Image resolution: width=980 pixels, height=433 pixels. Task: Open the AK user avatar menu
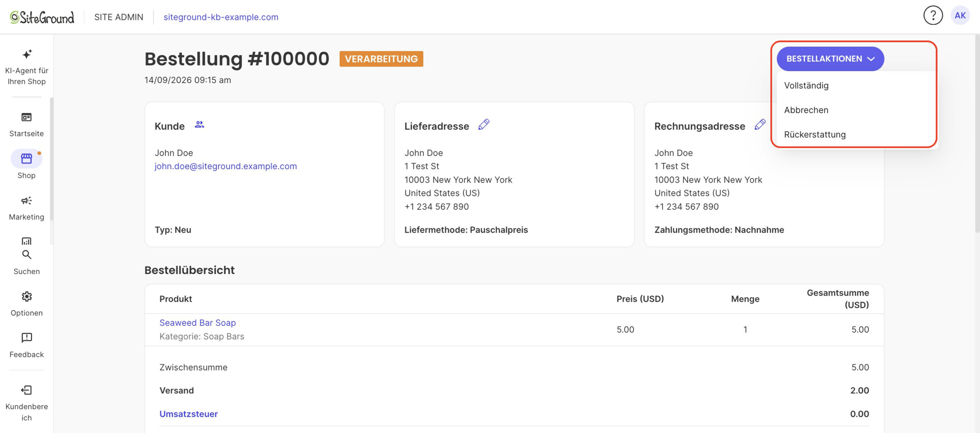(960, 16)
